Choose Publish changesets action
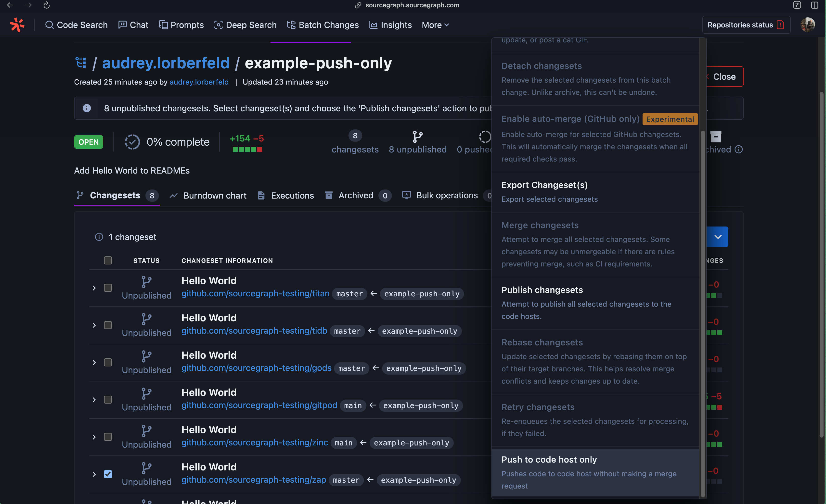 [x=595, y=303]
